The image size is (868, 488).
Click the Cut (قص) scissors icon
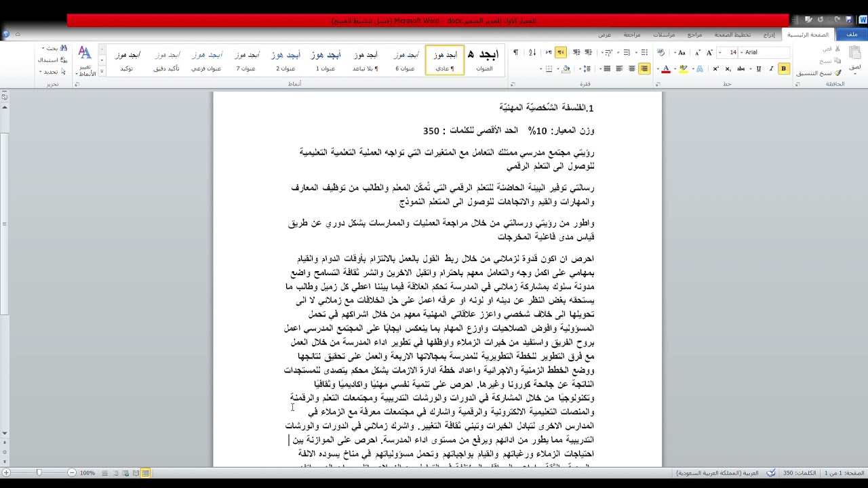point(837,49)
